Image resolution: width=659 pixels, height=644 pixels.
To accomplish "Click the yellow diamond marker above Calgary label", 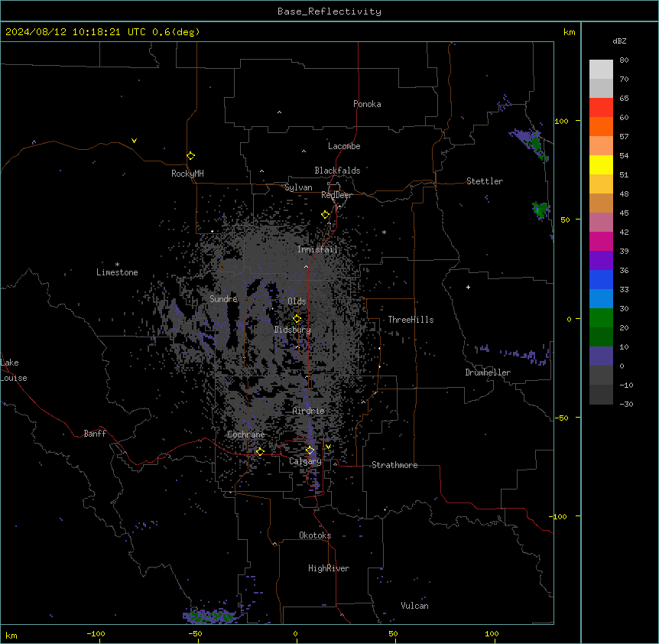I will pyautogui.click(x=310, y=450).
